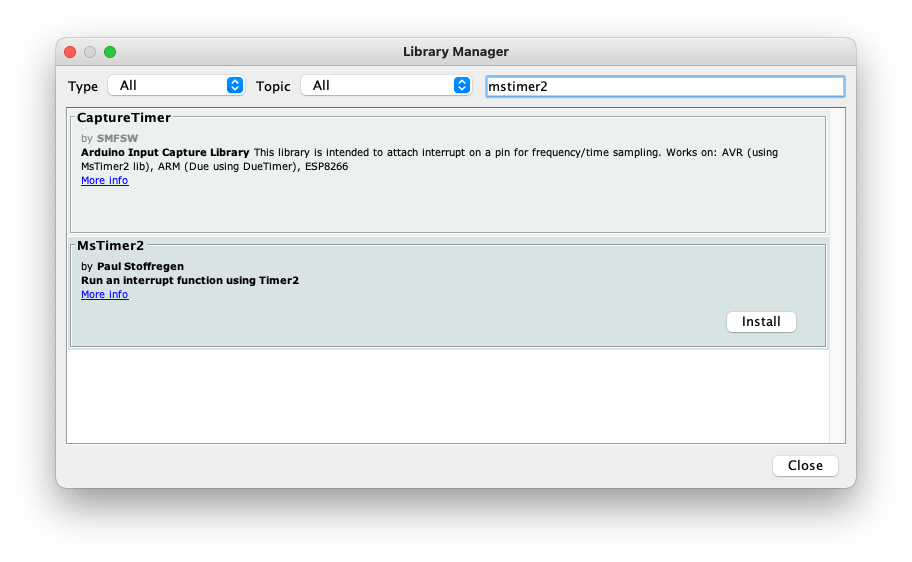Open More info link for MsTimer2
912x562 pixels.
tap(105, 294)
